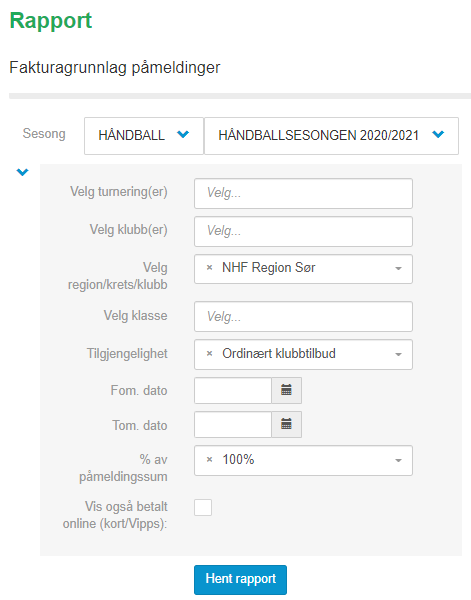Screen dimensions: 471x600
Task: Expand Tilgjengelighet dropdown arrow
Action: (398, 354)
